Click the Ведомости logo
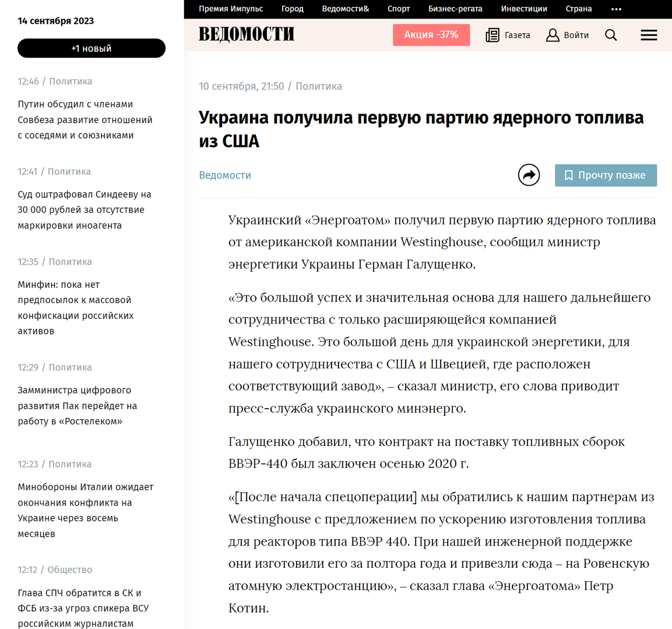This screenshot has height=629, width=672. click(247, 34)
